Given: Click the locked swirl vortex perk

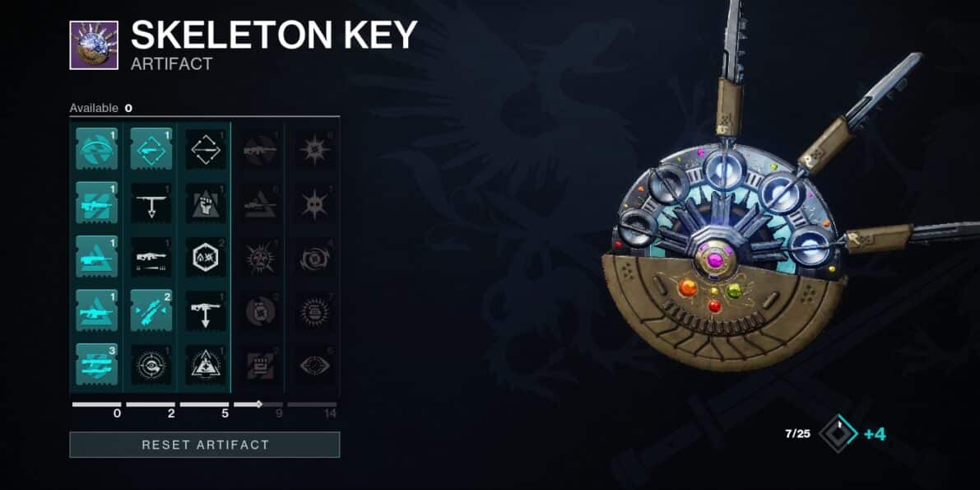Looking at the screenshot, I should click(x=314, y=257).
